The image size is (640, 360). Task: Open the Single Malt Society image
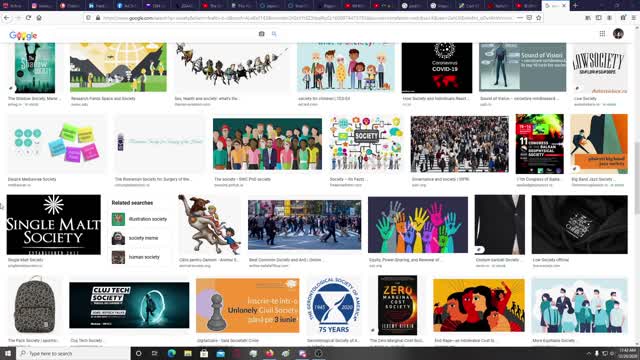(x=53, y=224)
